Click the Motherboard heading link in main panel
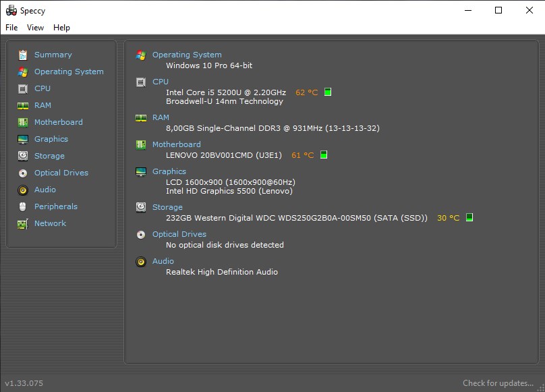This screenshot has height=392, width=545. click(177, 144)
